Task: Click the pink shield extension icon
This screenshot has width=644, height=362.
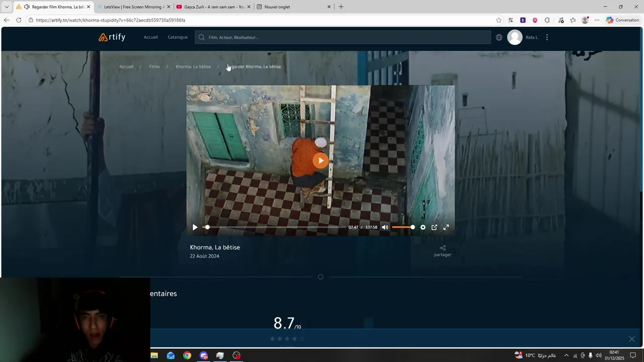Action: (x=535, y=20)
